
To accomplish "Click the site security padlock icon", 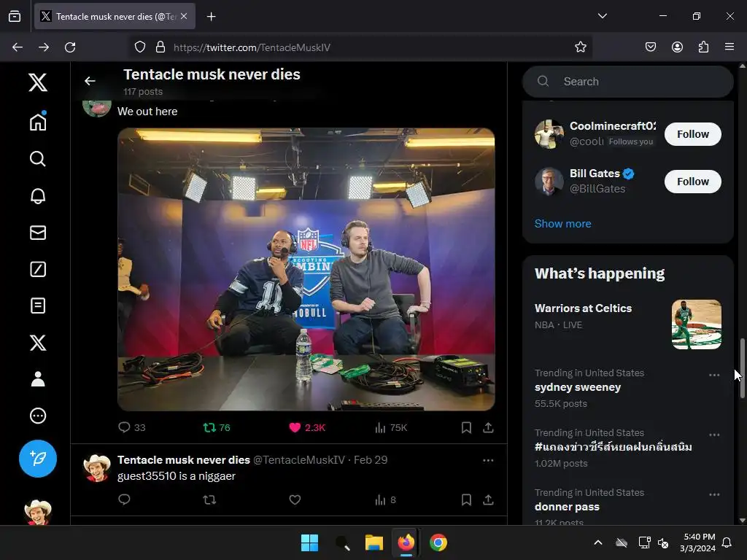I will (160, 47).
